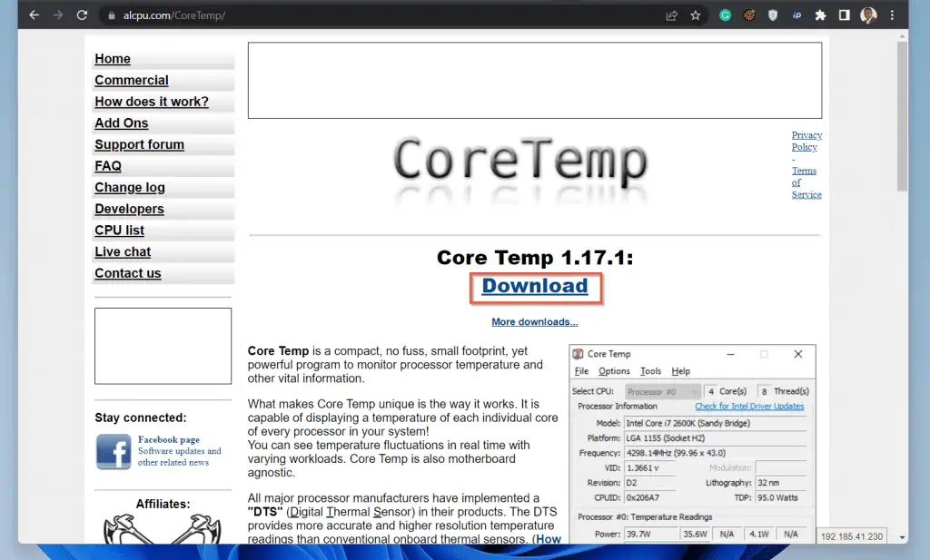Open the CPU list page
This screenshot has height=560, width=930.
click(x=119, y=230)
